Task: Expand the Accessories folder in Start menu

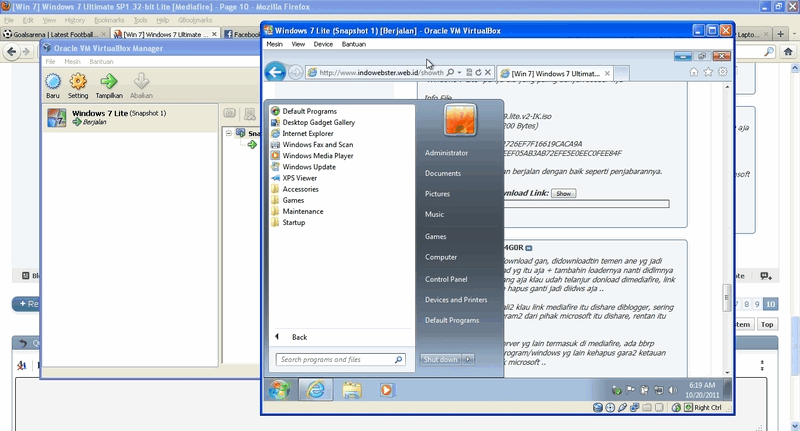Action: tap(300, 189)
